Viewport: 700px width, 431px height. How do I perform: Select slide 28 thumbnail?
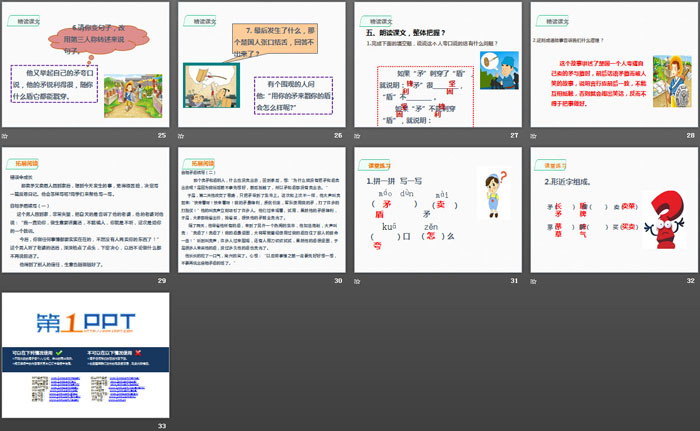point(612,63)
